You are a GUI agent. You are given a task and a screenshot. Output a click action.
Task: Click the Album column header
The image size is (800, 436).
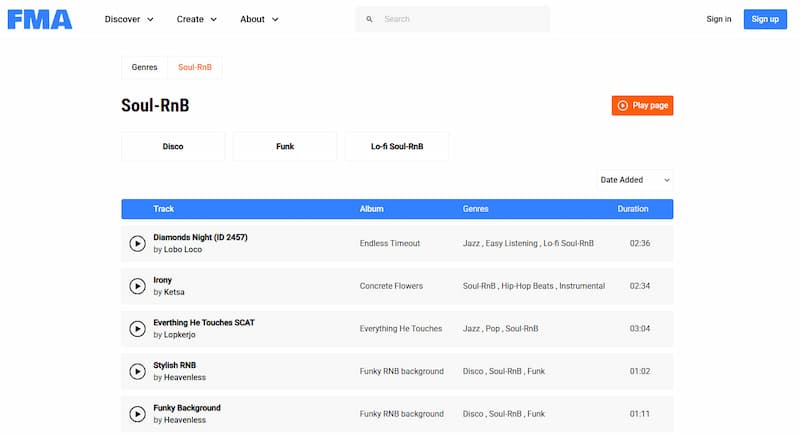(371, 209)
